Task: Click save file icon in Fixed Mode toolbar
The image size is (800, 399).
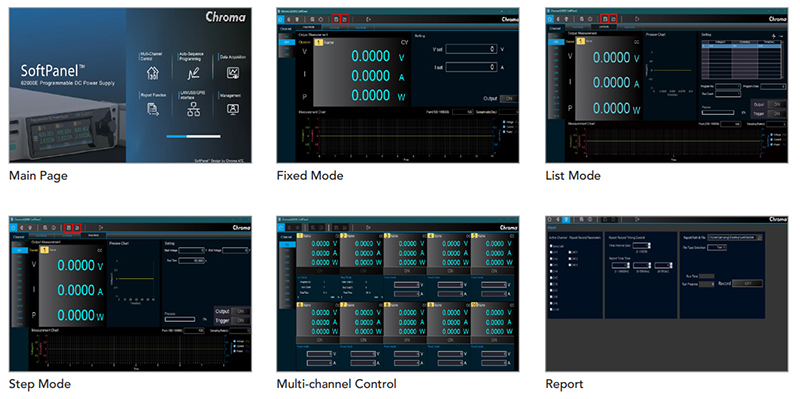Action: pyautogui.click(x=336, y=19)
